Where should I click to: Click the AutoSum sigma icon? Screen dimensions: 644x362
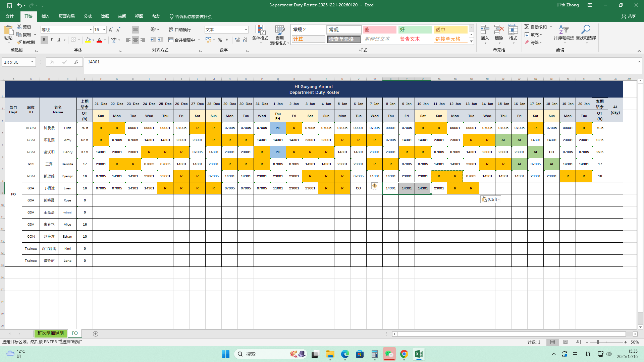point(527,27)
